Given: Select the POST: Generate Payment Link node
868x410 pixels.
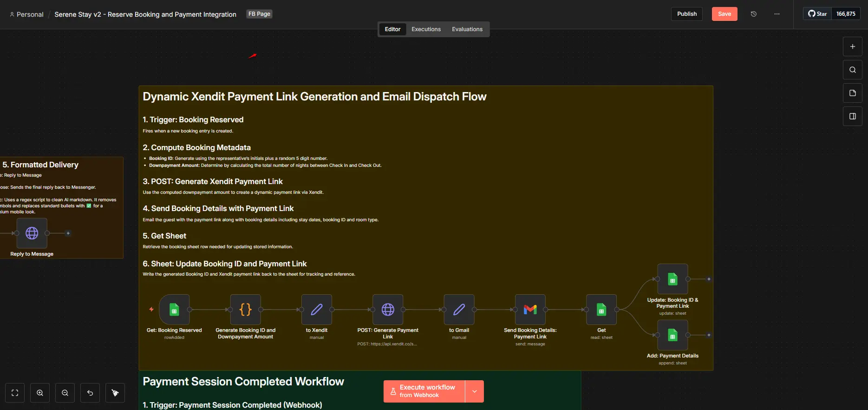Looking at the screenshot, I should pyautogui.click(x=388, y=310).
